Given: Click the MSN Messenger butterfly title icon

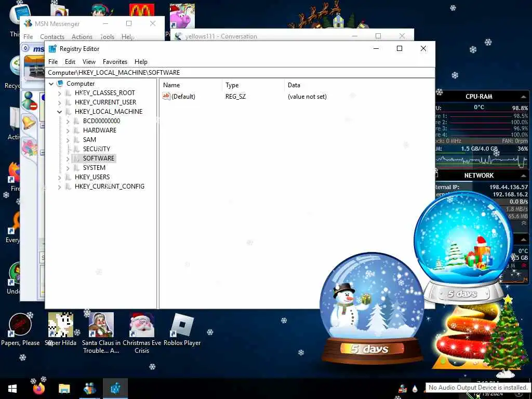Looking at the screenshot, I should pyautogui.click(x=28, y=23).
